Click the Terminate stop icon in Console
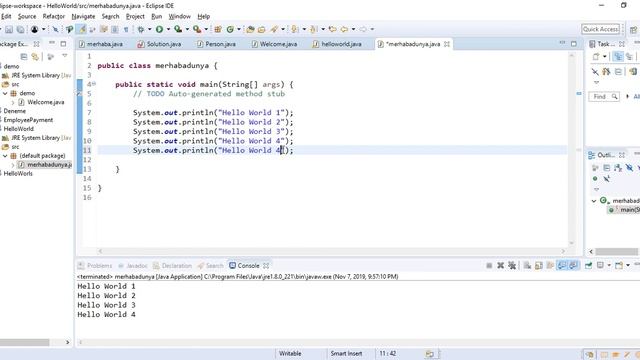This screenshot has height=360, width=640. click(489, 266)
